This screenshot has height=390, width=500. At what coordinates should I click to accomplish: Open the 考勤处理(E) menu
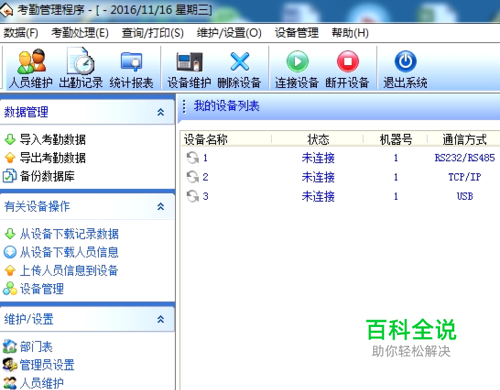click(x=80, y=33)
